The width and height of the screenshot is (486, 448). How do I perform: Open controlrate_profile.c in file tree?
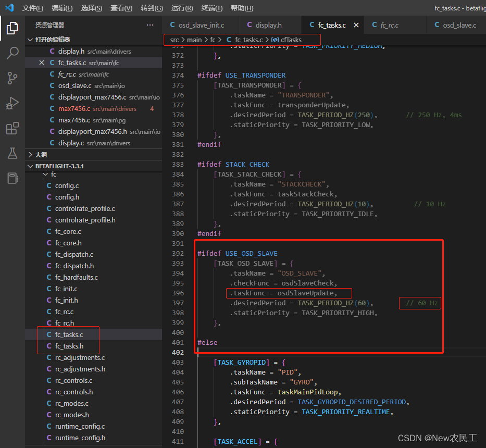click(94, 209)
